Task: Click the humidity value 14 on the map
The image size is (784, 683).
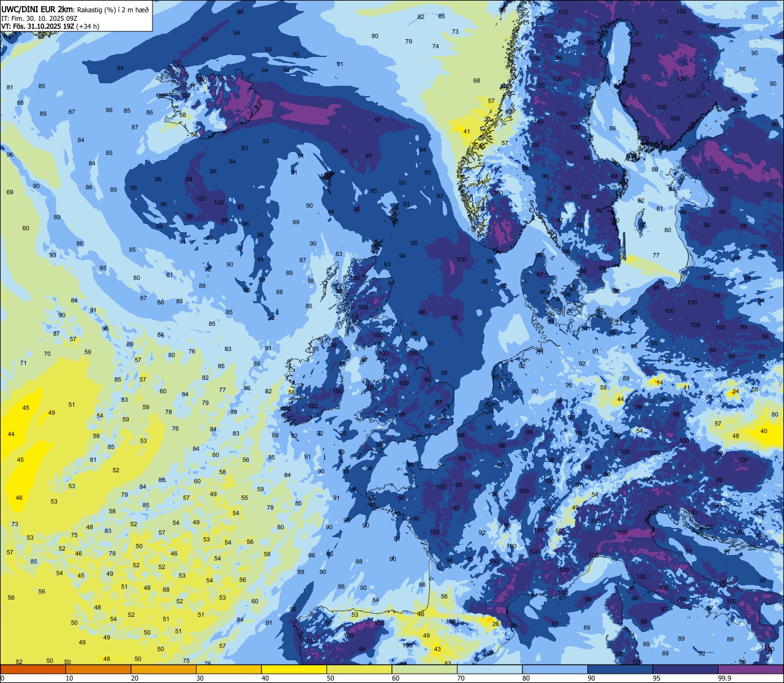Action: point(660,383)
